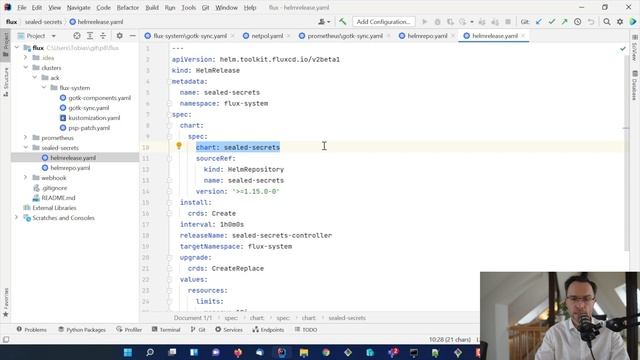Click cursor position 10:28 in status bar
The image size is (640, 360).
[449, 340]
